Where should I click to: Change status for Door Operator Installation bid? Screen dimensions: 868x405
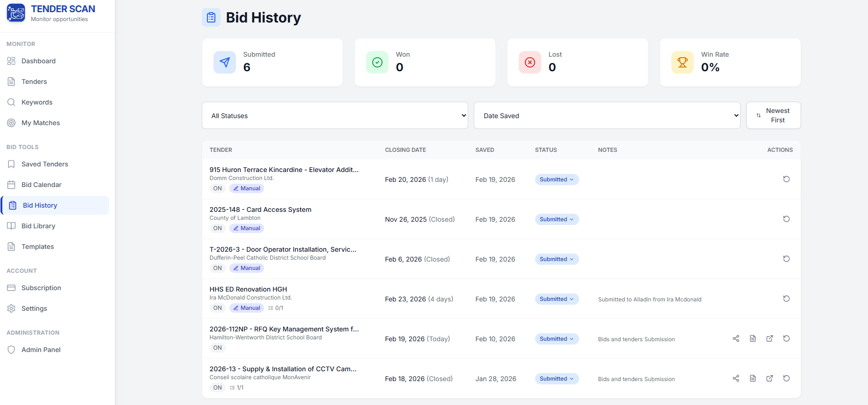click(557, 259)
